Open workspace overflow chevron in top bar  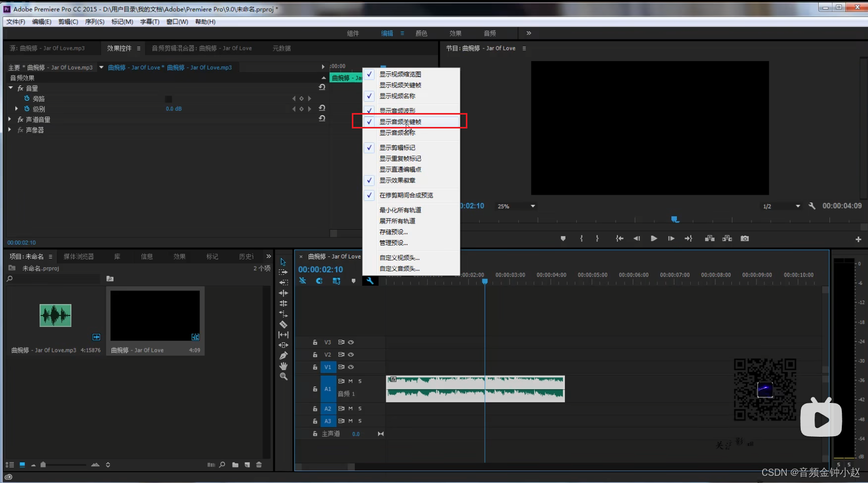529,33
